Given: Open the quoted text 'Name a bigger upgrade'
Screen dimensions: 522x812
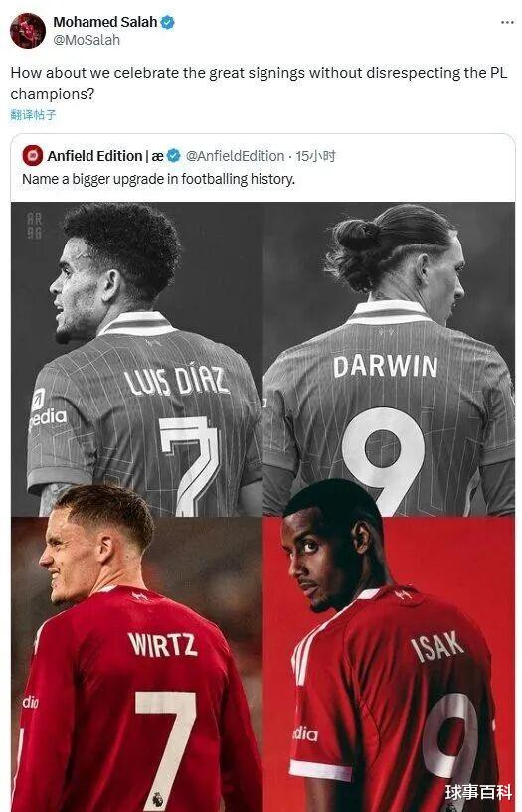Looking at the screenshot, I should [158, 180].
